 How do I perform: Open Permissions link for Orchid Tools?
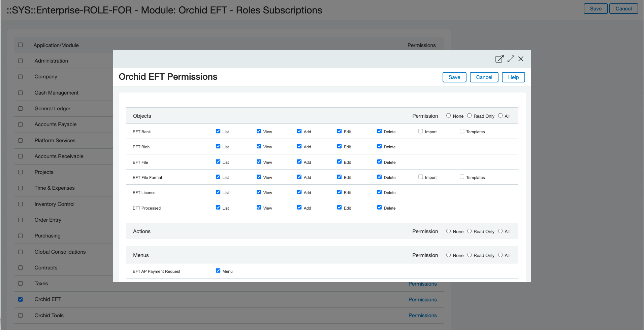click(x=422, y=316)
